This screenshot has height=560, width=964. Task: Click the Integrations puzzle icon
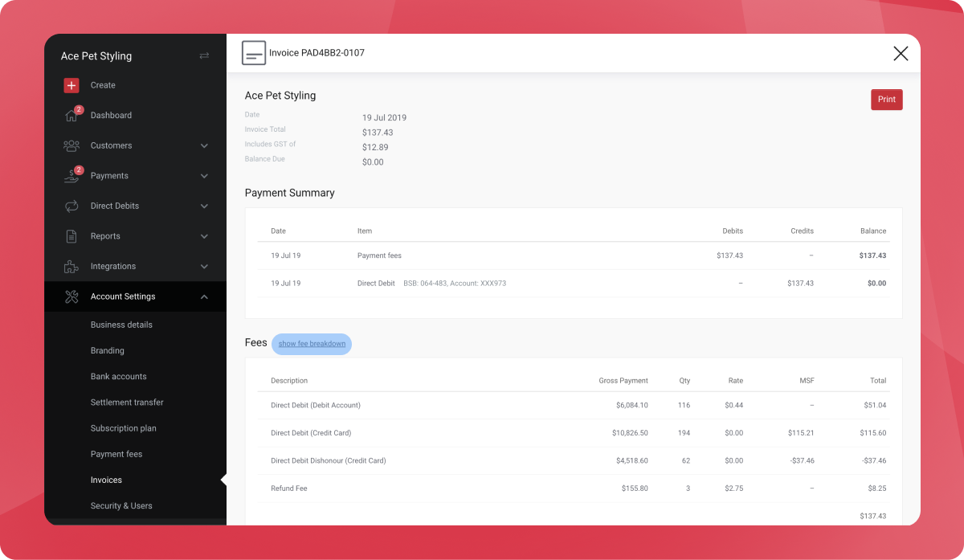[71, 267]
